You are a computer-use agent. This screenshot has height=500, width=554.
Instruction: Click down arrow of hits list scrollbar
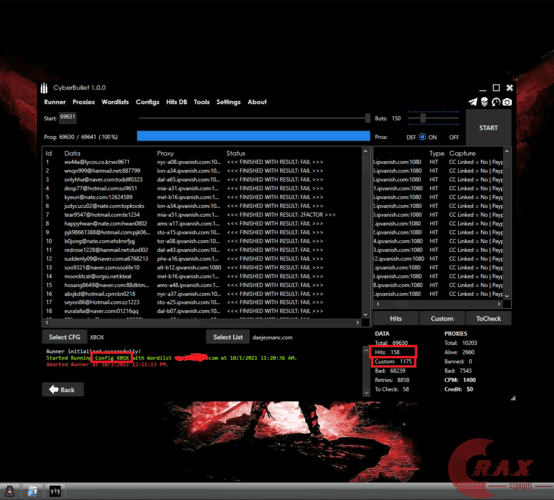tap(507, 296)
